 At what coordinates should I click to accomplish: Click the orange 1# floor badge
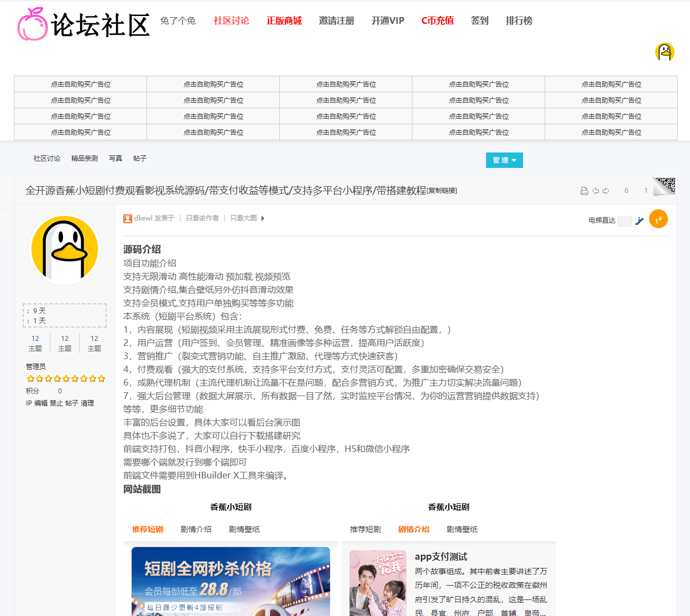coord(658,219)
